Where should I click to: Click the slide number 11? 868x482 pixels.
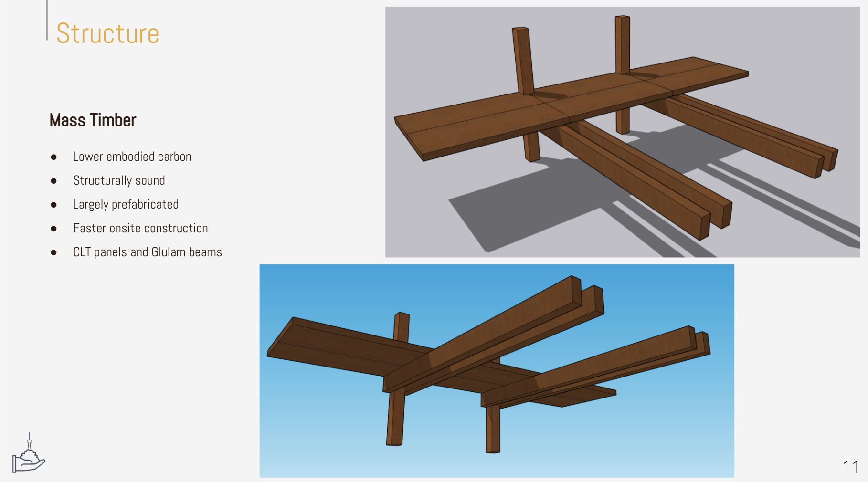coord(850,467)
